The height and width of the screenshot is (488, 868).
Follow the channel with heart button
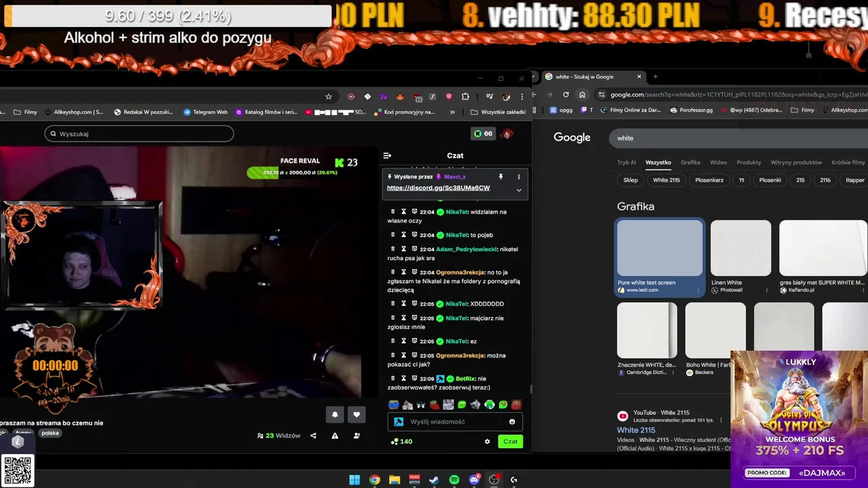(x=357, y=414)
